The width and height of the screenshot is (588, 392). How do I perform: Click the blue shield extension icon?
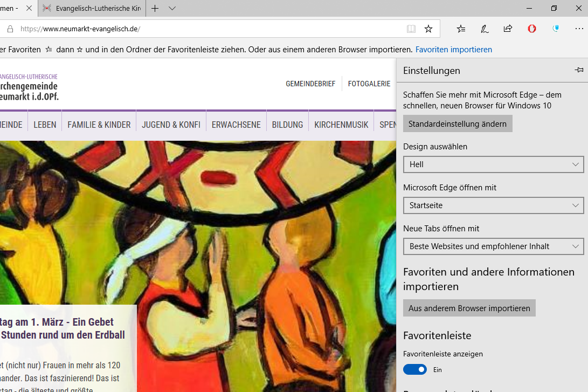tap(556, 29)
